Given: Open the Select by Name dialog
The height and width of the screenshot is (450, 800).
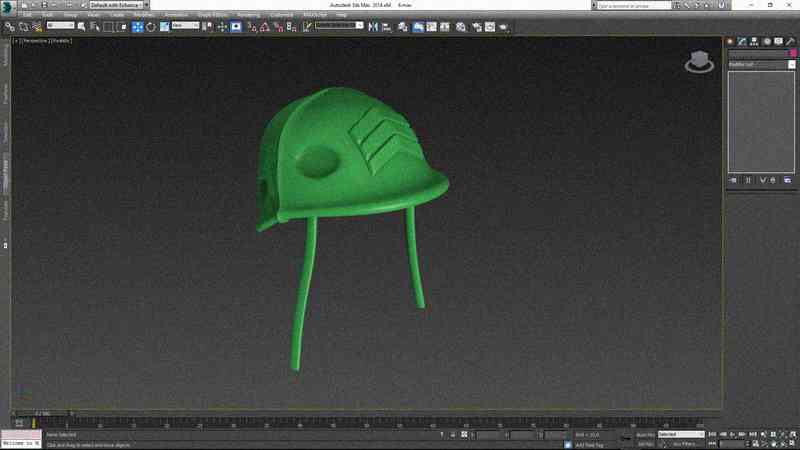Looking at the screenshot, I should tap(95, 27).
